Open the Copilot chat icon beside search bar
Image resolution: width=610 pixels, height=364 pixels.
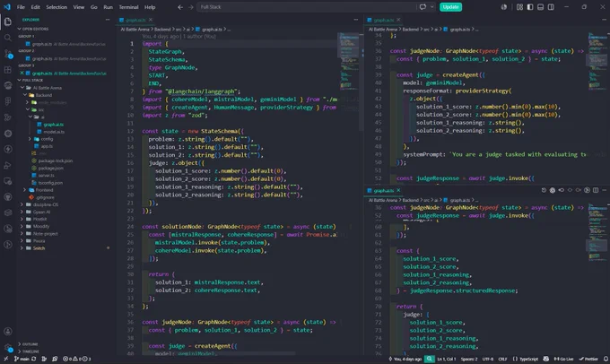coord(423,7)
